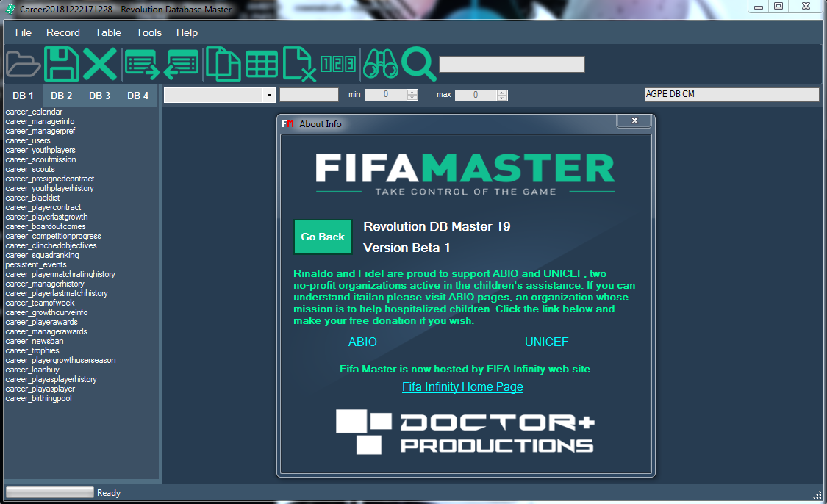
Task: Select career_blacklist table
Action: coord(32,198)
